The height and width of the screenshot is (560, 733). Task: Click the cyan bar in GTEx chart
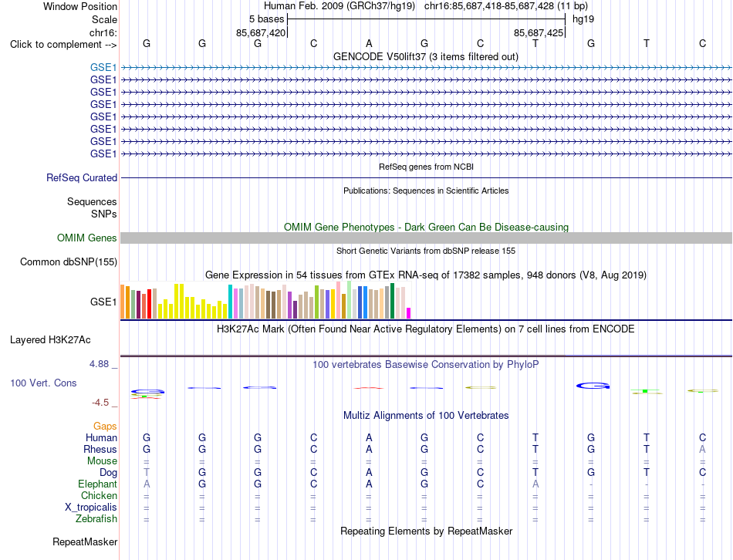[230, 302]
